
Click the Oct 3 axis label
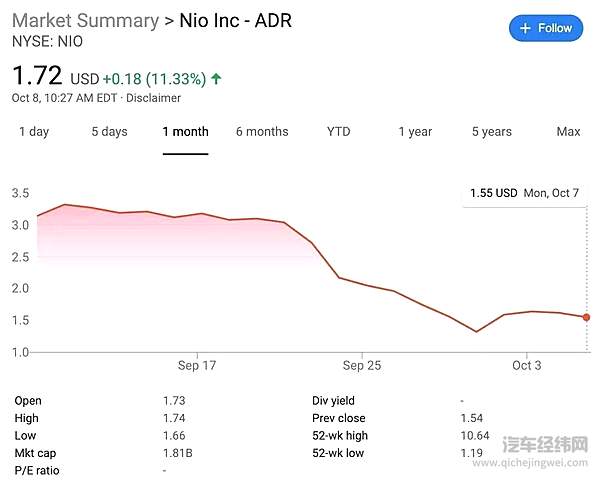pos(527,366)
